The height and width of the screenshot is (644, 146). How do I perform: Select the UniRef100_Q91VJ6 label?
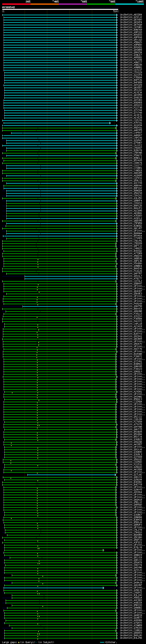131,449
